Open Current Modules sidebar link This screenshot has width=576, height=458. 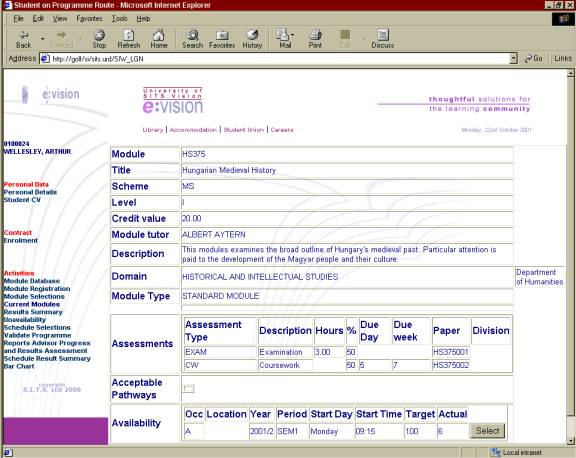[32, 304]
